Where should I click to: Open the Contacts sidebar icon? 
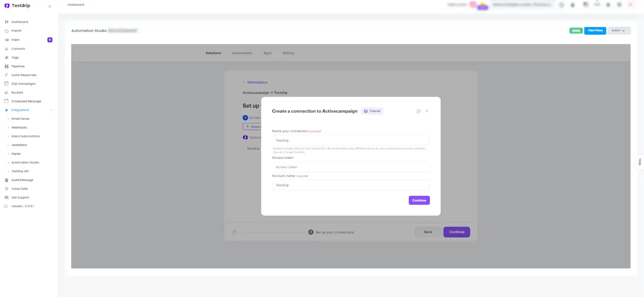click(6, 49)
